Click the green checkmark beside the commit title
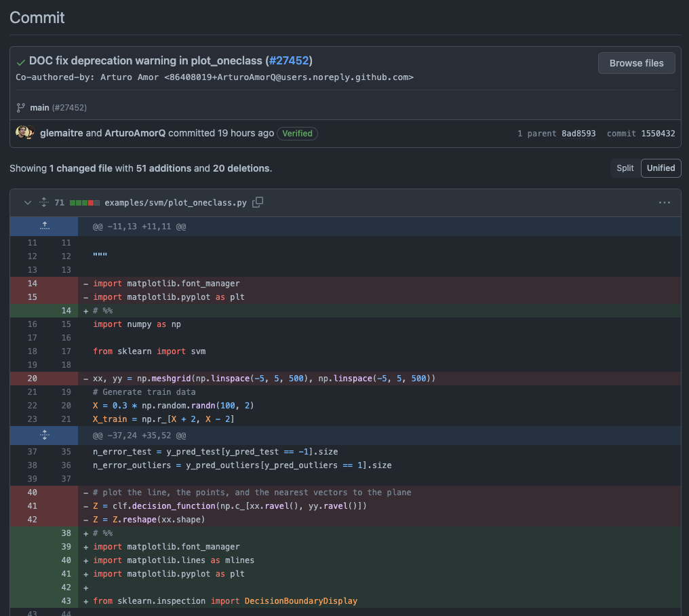The width and height of the screenshot is (689, 616). click(x=20, y=60)
